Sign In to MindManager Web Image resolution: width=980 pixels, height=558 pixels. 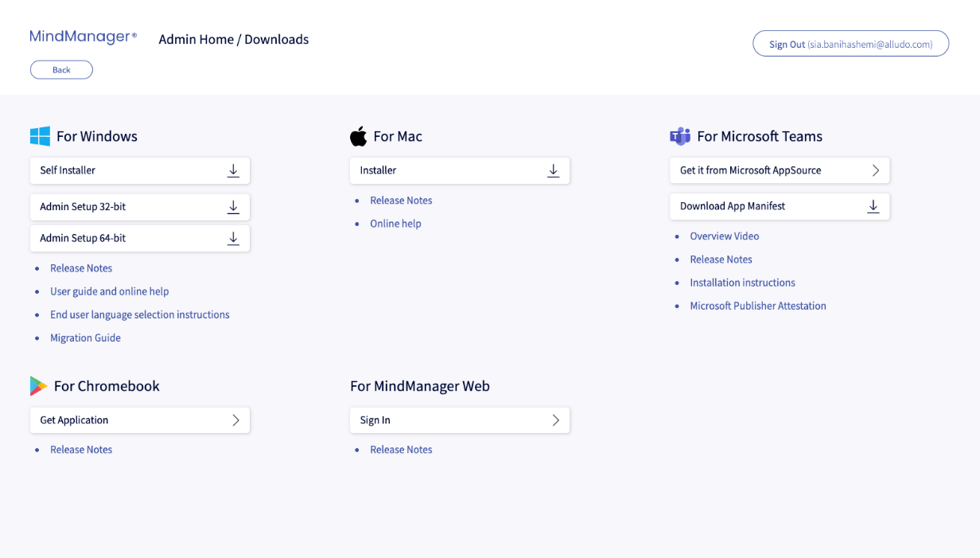click(460, 420)
